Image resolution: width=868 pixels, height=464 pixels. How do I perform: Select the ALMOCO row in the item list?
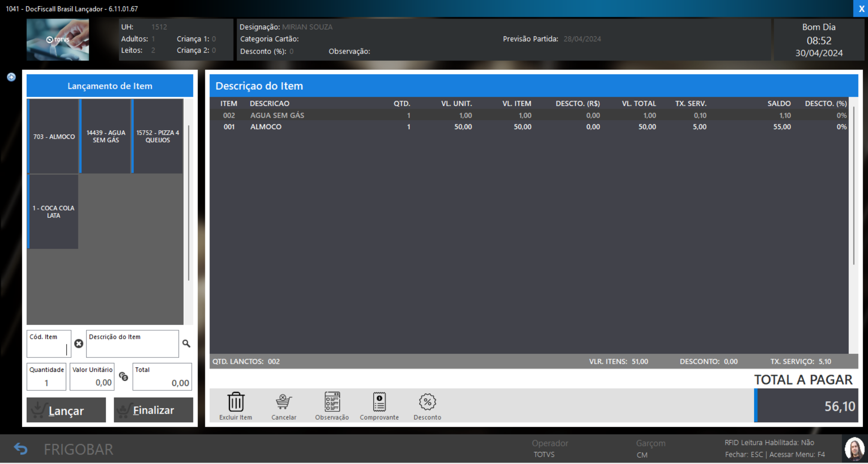tap(529, 127)
